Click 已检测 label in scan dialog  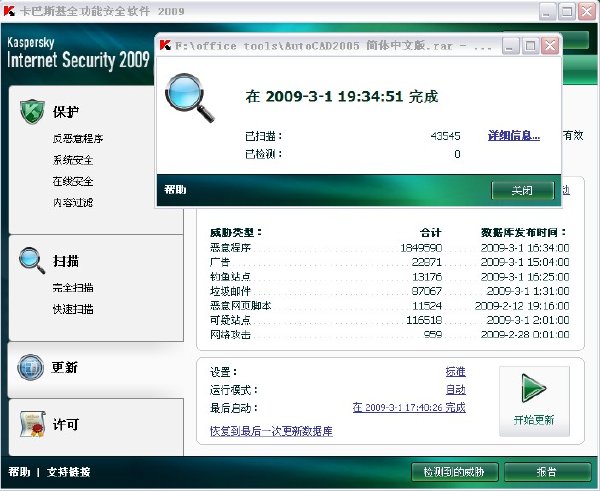(x=264, y=154)
